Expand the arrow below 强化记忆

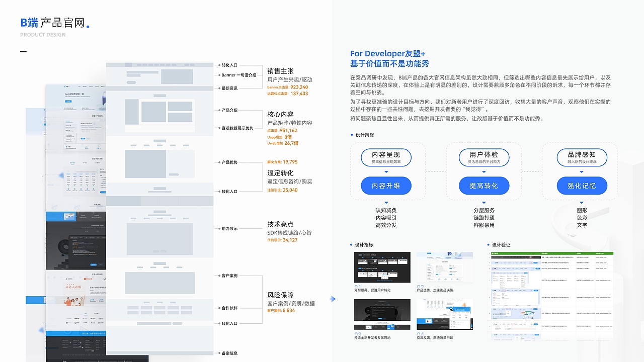tap(582, 202)
